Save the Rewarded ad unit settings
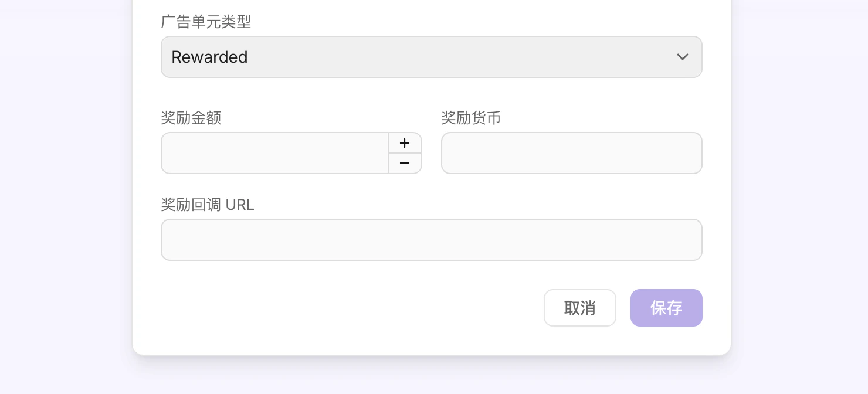868x394 pixels. (x=666, y=308)
